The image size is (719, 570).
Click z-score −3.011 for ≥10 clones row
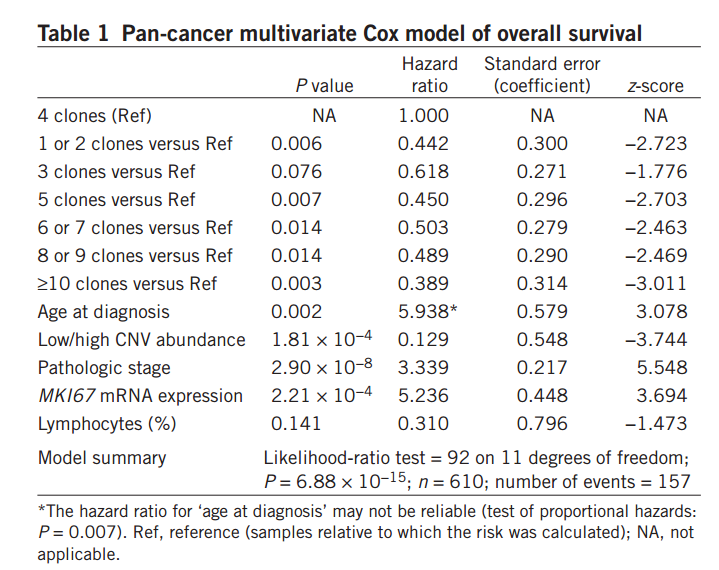click(x=655, y=283)
